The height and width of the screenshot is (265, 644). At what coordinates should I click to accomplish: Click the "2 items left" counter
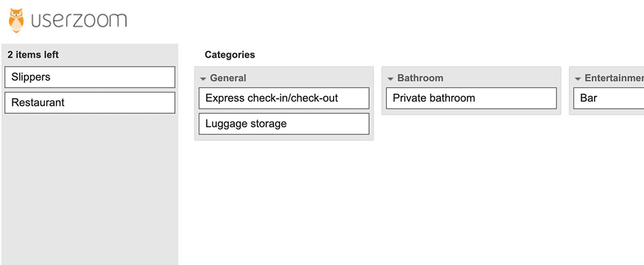coord(33,55)
